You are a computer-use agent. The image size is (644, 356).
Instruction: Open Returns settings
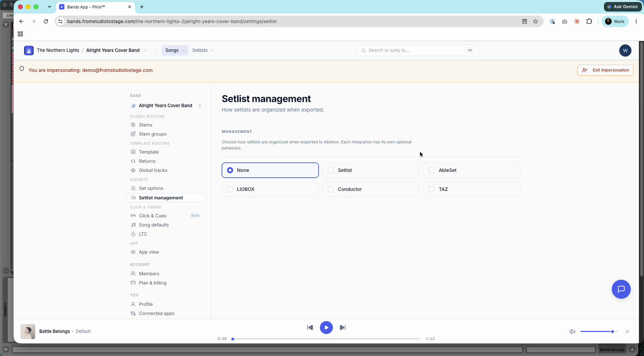[166, 161]
